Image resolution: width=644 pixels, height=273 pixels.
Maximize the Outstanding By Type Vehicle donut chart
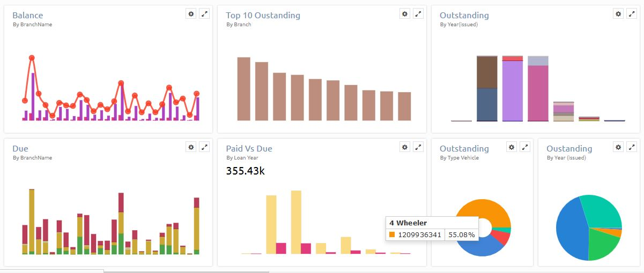[525, 147]
